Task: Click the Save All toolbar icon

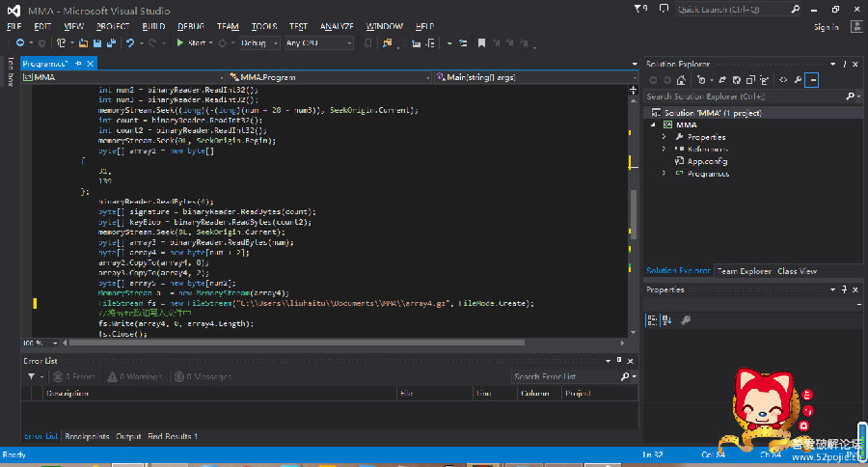Action: pos(109,43)
